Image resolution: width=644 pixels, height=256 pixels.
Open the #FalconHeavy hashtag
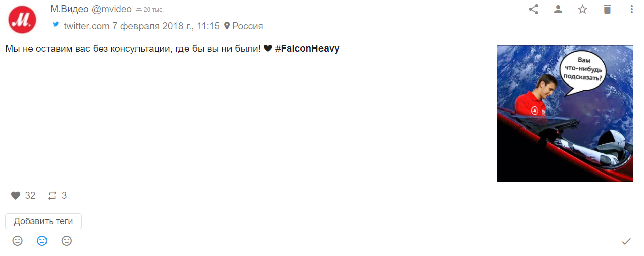pyautogui.click(x=307, y=49)
